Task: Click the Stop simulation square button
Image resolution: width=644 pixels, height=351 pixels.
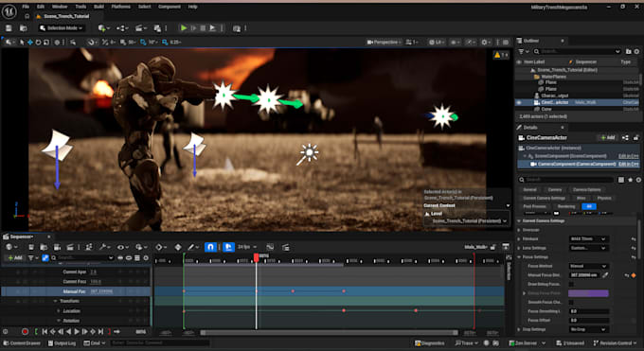Action: [203, 28]
